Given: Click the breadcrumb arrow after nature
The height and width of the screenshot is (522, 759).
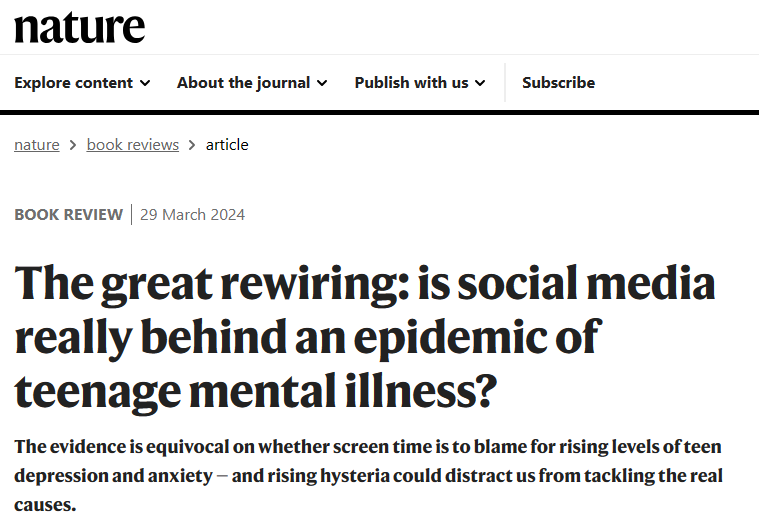Looking at the screenshot, I should click(73, 145).
